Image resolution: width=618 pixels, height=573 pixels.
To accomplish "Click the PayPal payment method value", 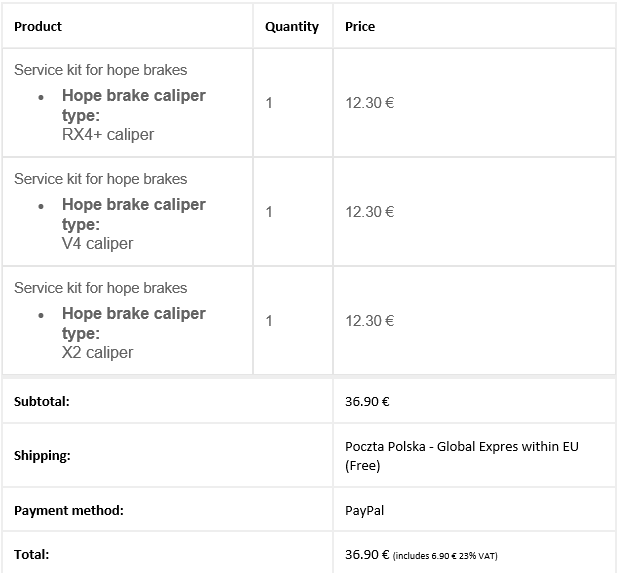I will [x=364, y=510].
